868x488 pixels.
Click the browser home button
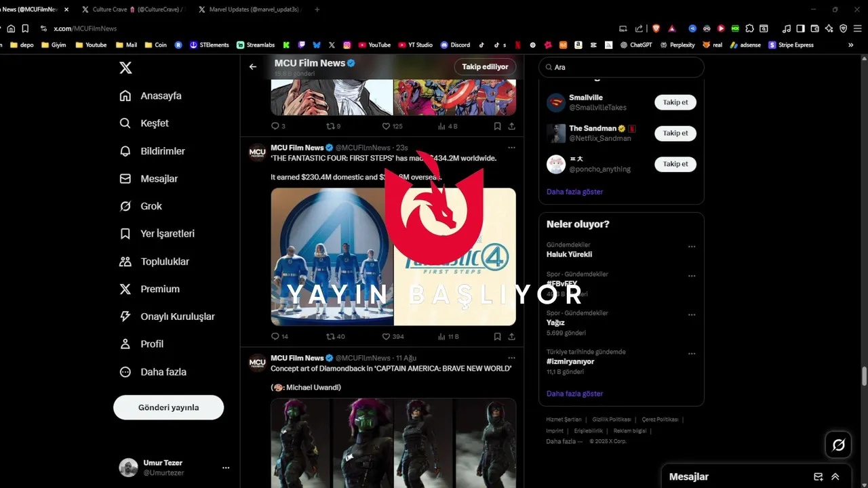click(x=11, y=28)
